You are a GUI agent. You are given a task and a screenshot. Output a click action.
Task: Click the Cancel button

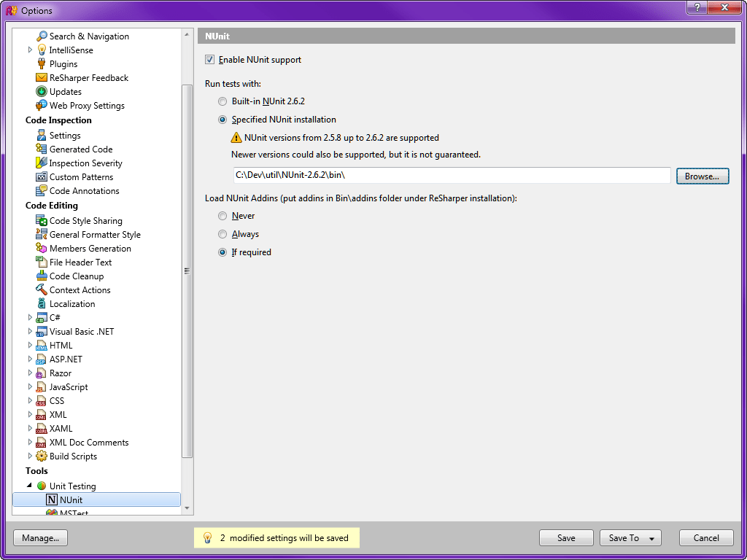tap(706, 538)
